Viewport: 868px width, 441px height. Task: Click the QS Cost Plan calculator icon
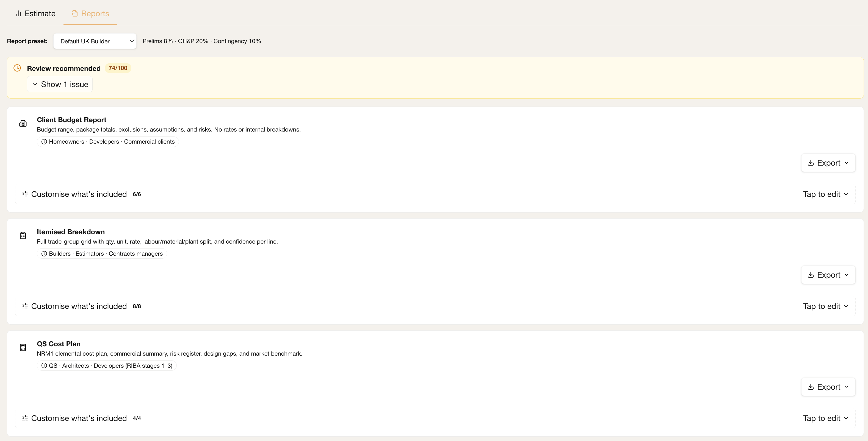(23, 347)
